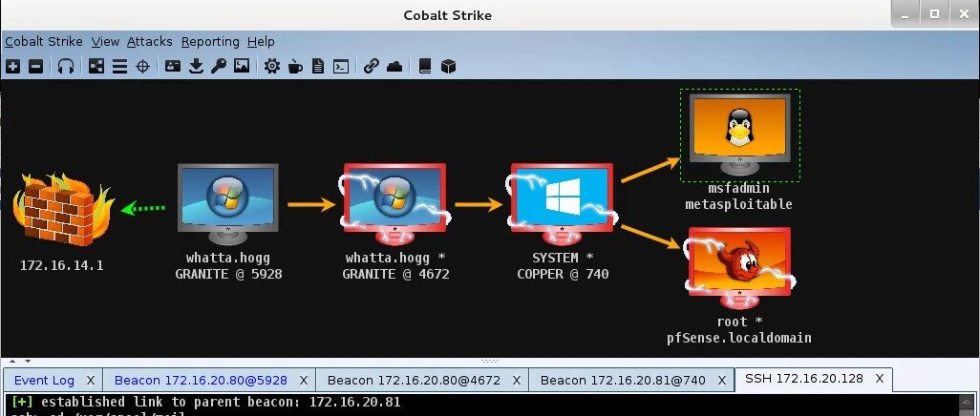Click the coffee cup Java applet icon
Image resolution: width=980 pixels, height=416 pixels.
[295, 66]
